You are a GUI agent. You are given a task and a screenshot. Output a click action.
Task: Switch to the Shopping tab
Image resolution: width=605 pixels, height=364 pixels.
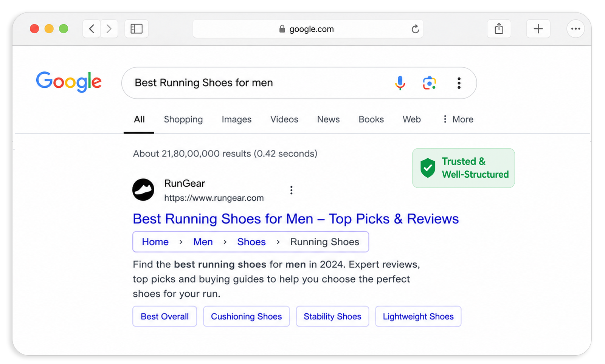(183, 119)
